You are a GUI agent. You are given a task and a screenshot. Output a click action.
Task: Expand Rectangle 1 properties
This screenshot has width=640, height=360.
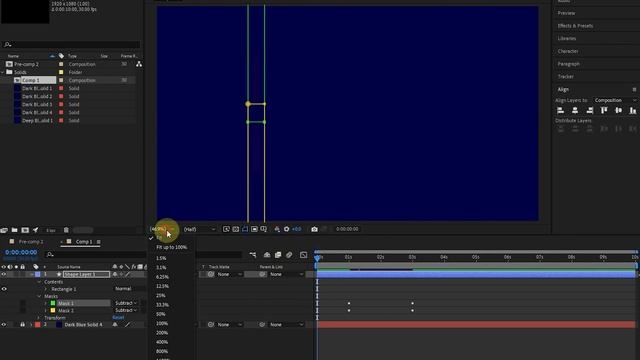click(46, 289)
